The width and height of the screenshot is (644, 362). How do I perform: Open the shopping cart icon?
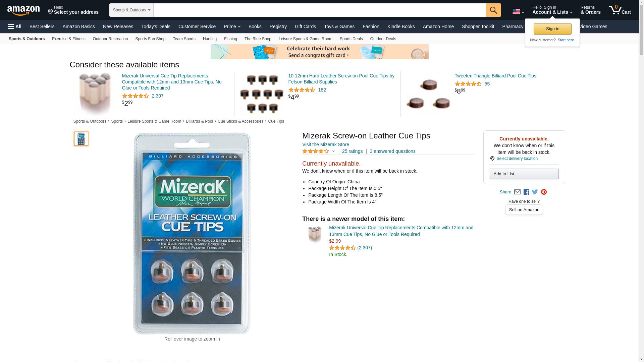click(x=620, y=10)
